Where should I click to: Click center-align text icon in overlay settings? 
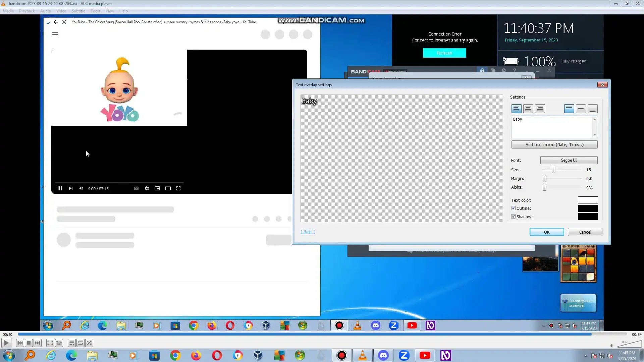[528, 109]
